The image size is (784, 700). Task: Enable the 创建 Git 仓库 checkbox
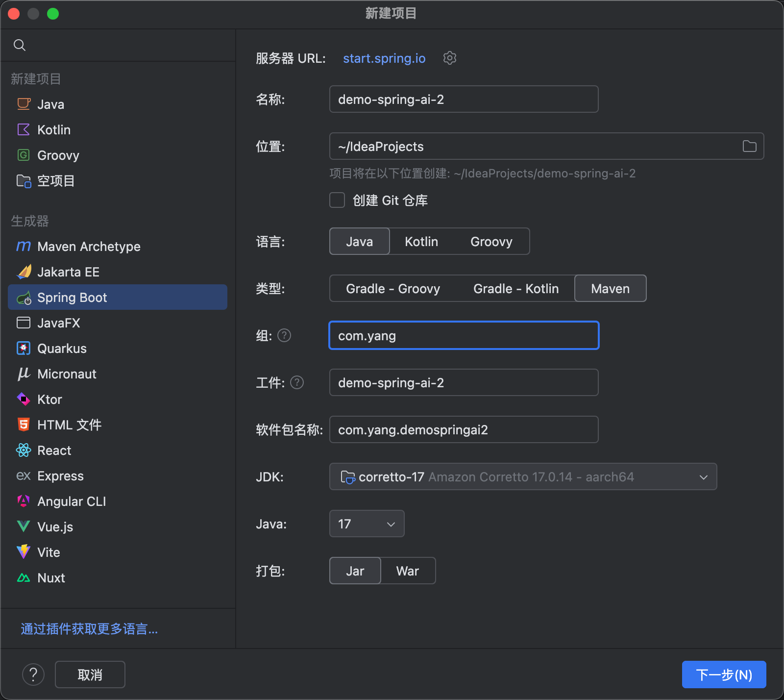pyautogui.click(x=337, y=200)
